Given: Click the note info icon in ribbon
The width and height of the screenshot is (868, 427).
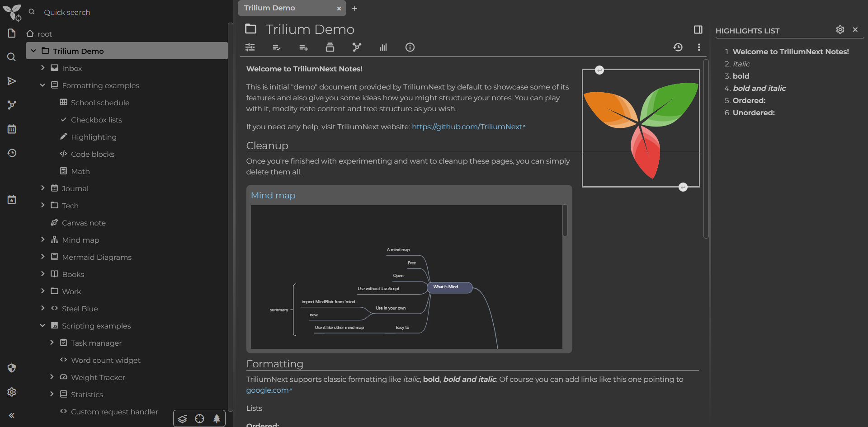Looking at the screenshot, I should coord(410,47).
